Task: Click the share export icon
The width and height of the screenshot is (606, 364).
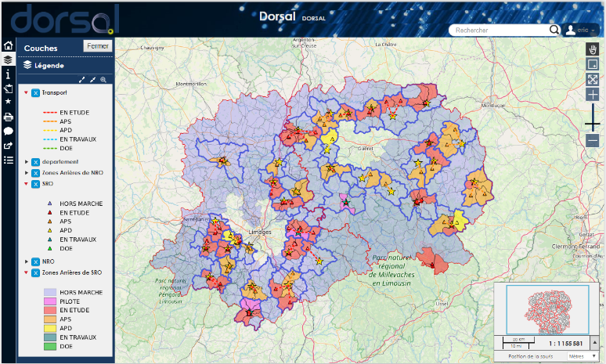Action: point(8,146)
